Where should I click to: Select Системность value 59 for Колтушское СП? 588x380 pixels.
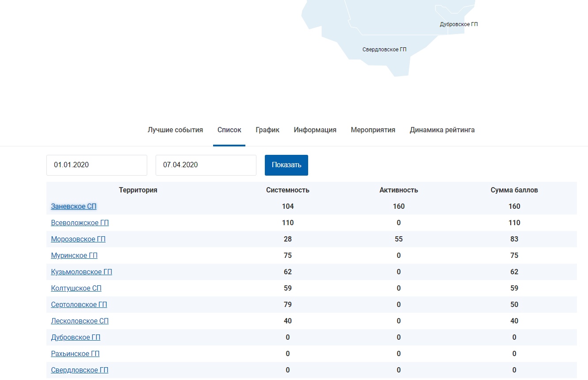click(x=288, y=288)
